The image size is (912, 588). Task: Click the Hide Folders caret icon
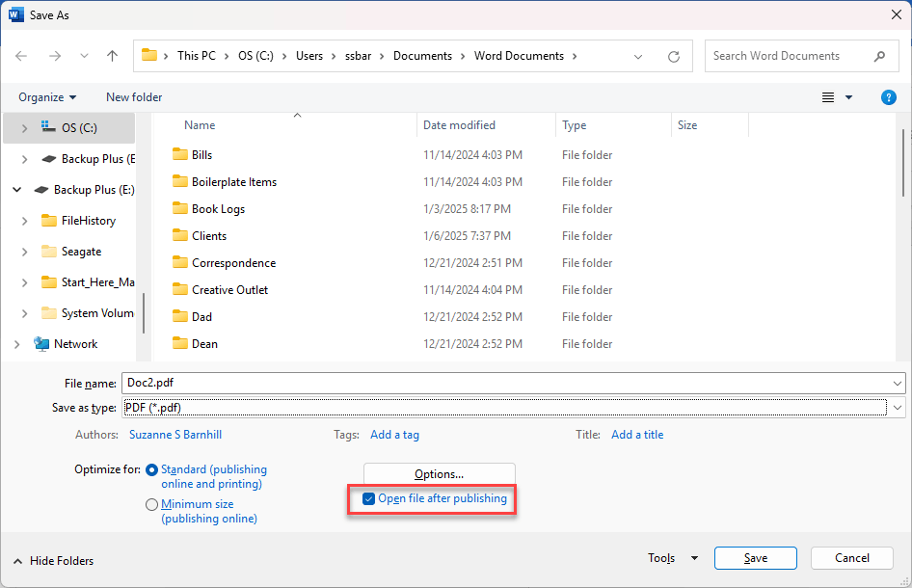pos(18,561)
